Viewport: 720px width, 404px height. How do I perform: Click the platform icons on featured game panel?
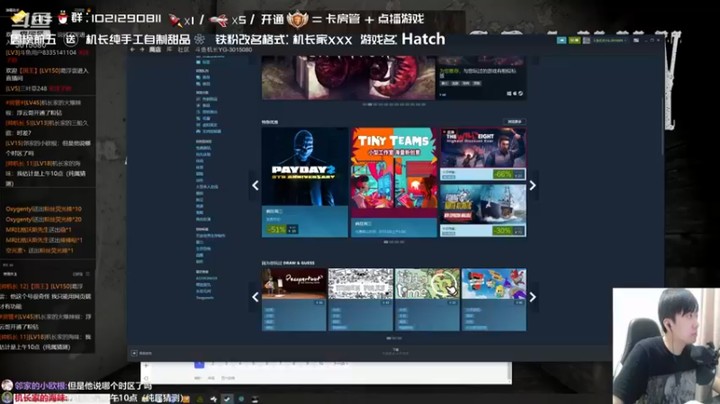[x=514, y=94]
